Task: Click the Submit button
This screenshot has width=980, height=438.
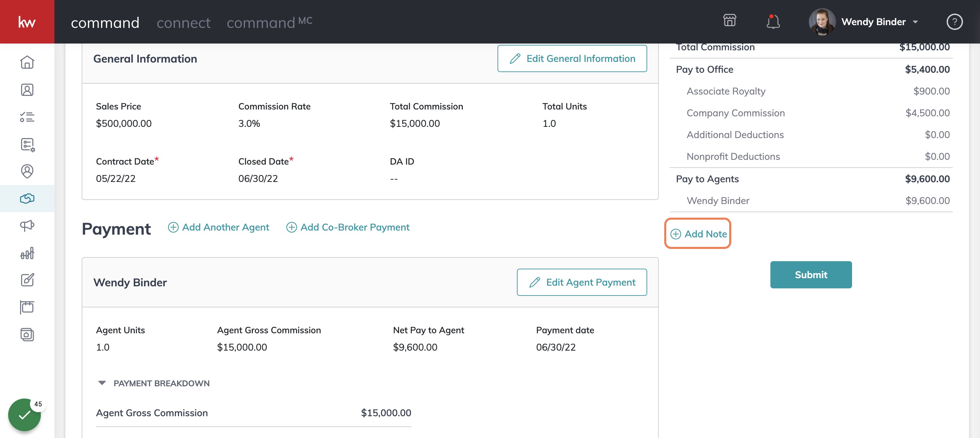Action: (811, 274)
